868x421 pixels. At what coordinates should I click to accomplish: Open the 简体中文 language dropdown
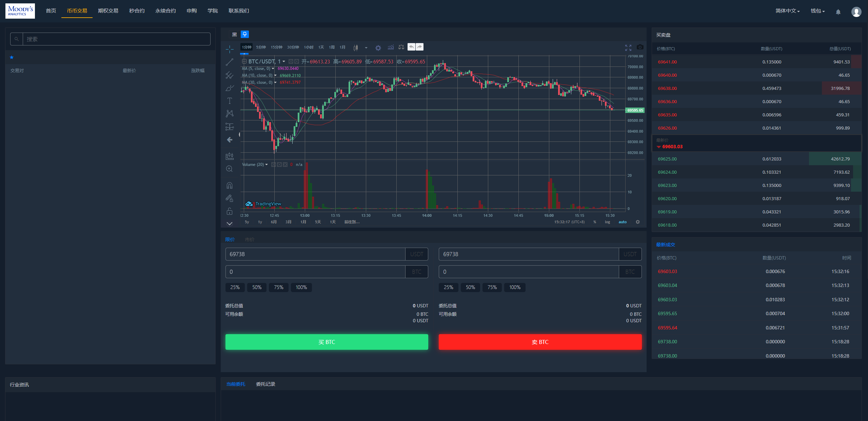[787, 11]
